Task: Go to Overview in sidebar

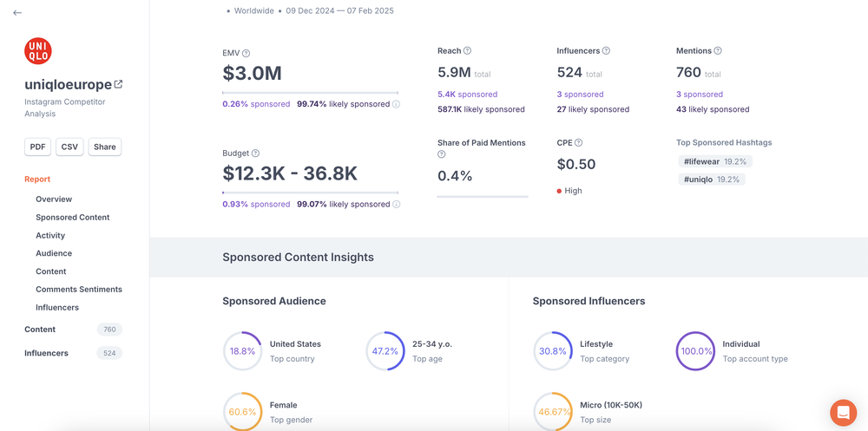Action: click(54, 199)
